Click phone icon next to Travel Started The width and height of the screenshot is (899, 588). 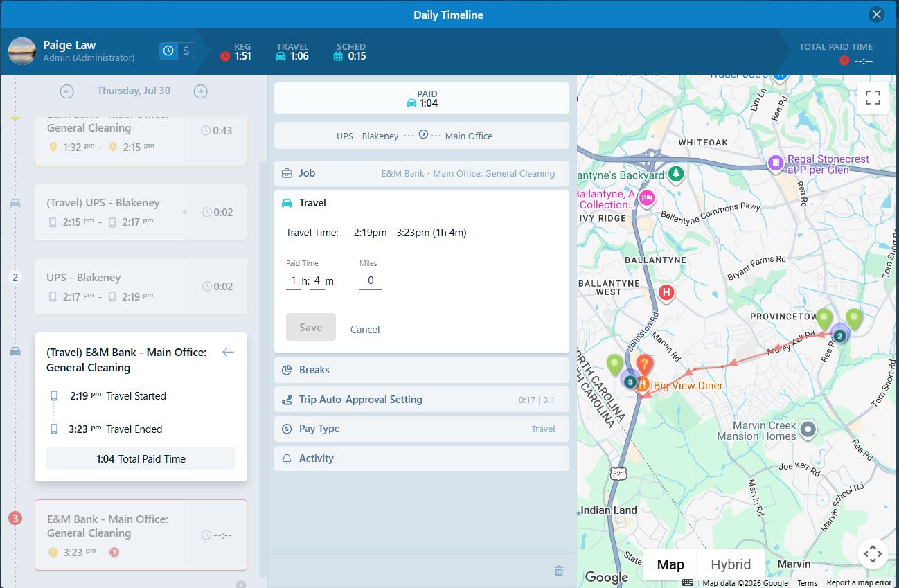(54, 396)
